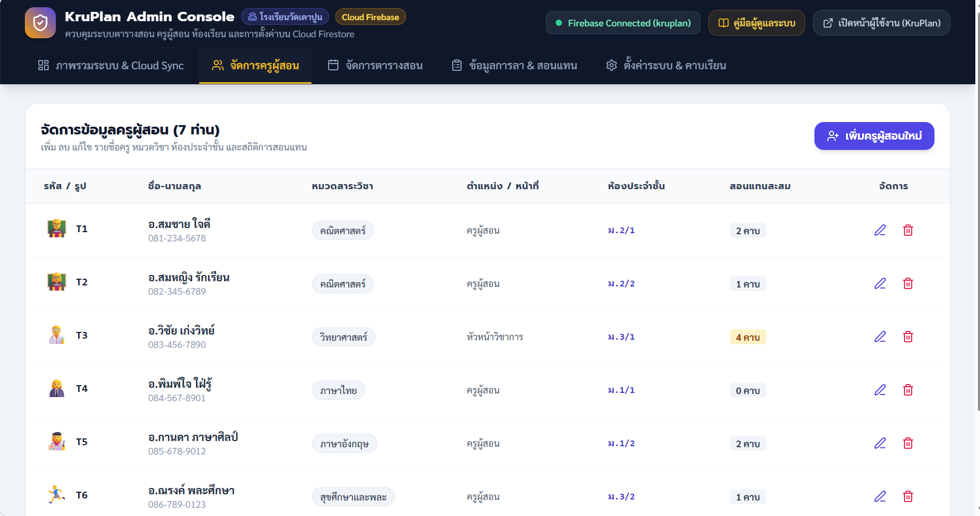Delete teacher T2 with trash icon
This screenshot has width=980, height=516.
coord(908,283)
